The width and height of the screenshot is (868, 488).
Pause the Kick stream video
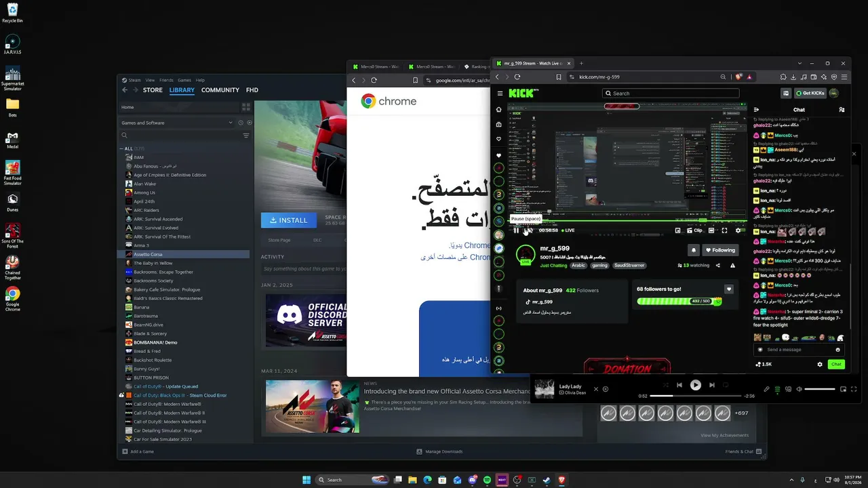point(516,230)
